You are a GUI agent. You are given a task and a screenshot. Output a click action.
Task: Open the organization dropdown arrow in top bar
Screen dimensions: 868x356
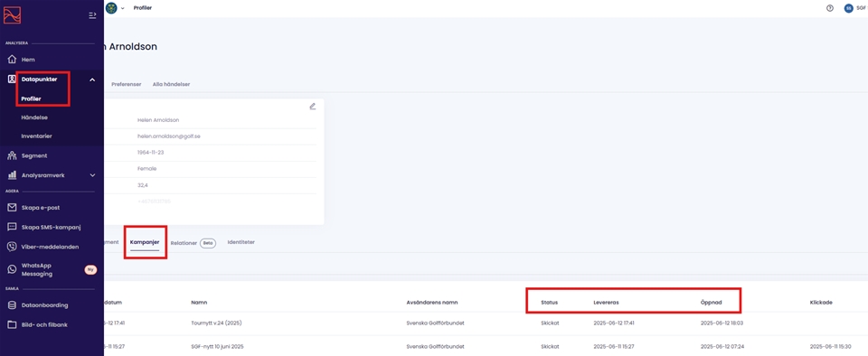(x=123, y=8)
